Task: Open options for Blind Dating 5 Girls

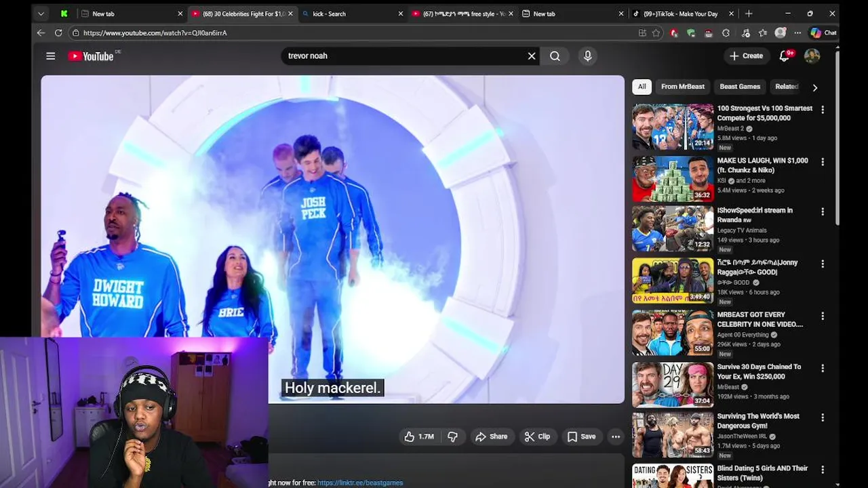Action: [x=823, y=470]
